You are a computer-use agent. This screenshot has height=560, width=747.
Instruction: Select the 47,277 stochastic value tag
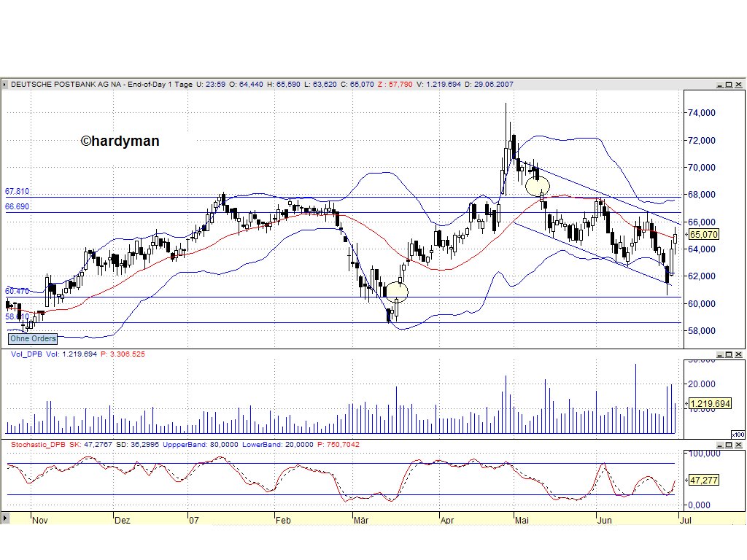pyautogui.click(x=703, y=480)
